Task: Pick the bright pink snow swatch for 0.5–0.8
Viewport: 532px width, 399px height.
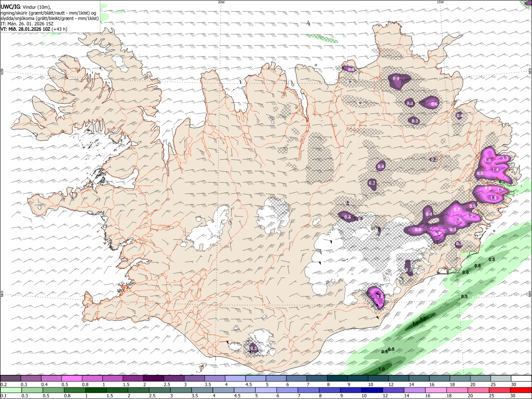Action: pos(71,378)
